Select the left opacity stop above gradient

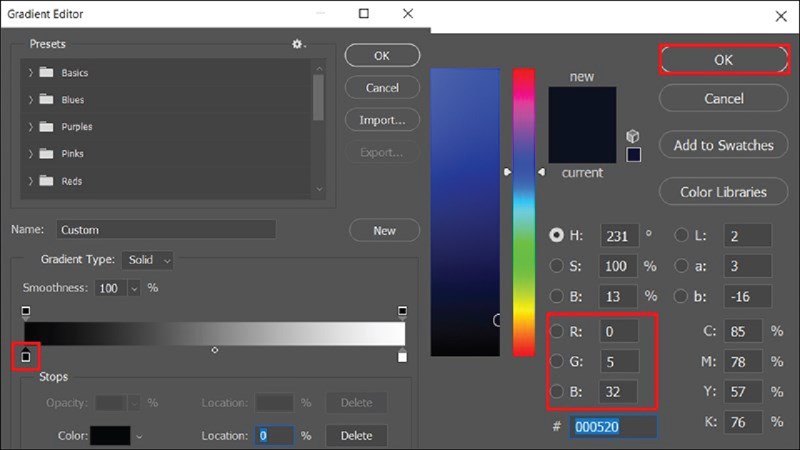(x=26, y=312)
